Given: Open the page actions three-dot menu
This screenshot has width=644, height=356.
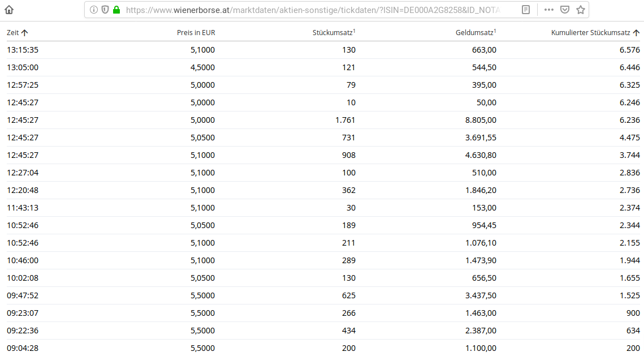Looking at the screenshot, I should pos(548,10).
